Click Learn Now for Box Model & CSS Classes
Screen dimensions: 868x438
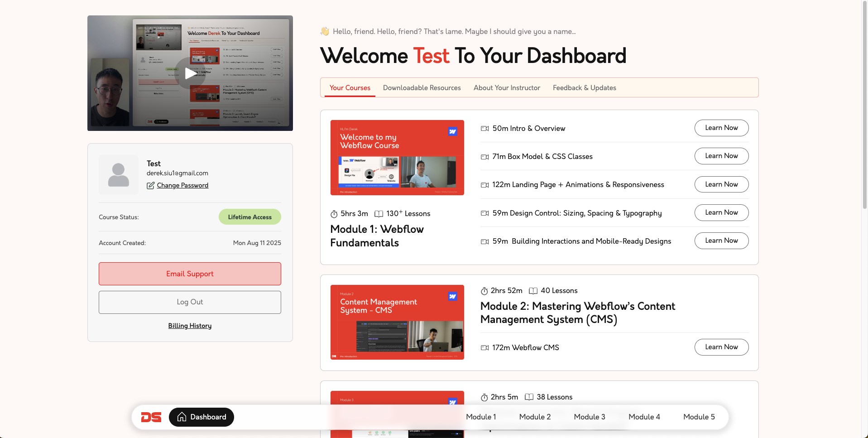[x=721, y=156]
